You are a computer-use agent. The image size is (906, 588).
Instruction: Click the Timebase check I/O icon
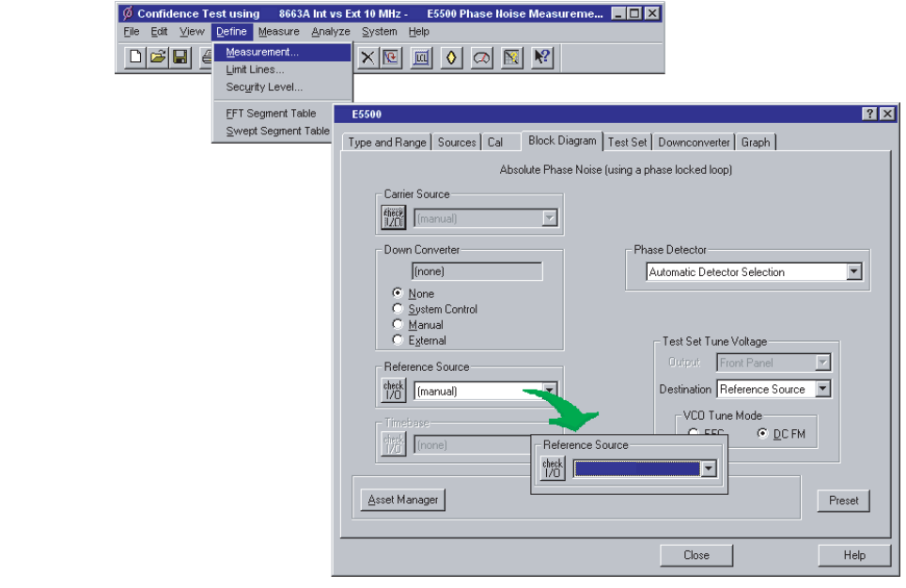tap(394, 444)
